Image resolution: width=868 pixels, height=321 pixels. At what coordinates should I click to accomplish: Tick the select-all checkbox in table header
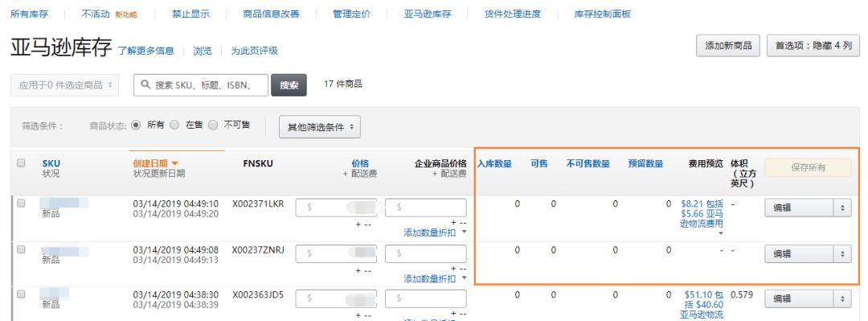point(21,163)
